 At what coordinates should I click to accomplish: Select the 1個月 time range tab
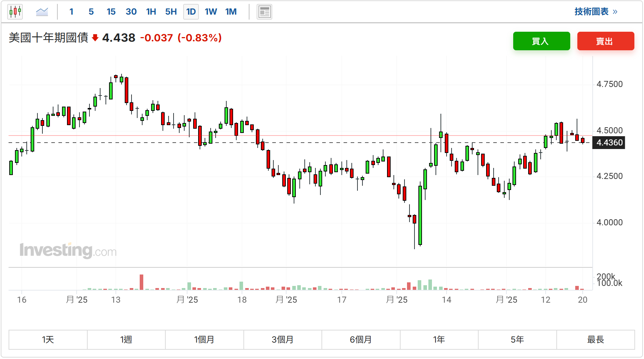(205, 339)
